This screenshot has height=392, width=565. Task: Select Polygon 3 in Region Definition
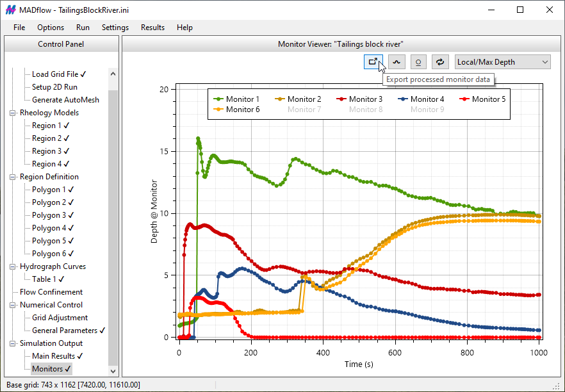[x=49, y=215]
